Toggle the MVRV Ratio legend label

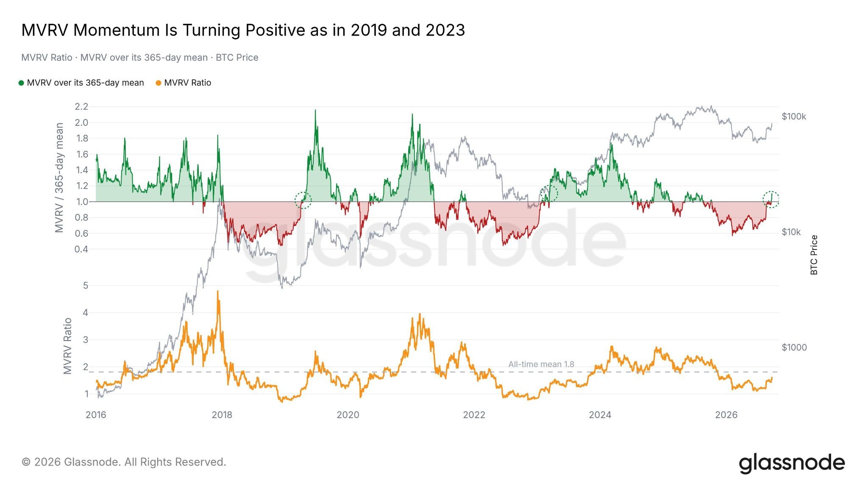click(x=187, y=83)
